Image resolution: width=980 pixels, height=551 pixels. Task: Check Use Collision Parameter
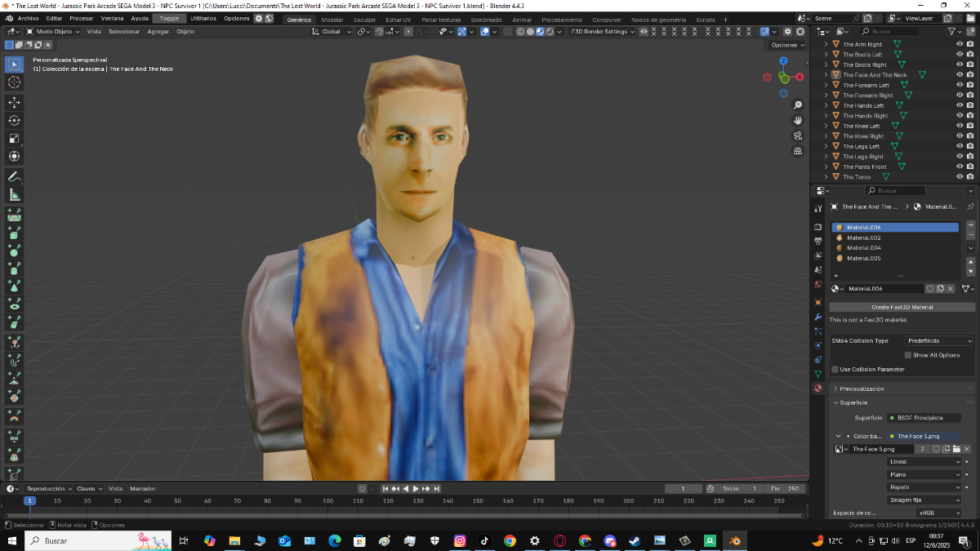pyautogui.click(x=835, y=370)
